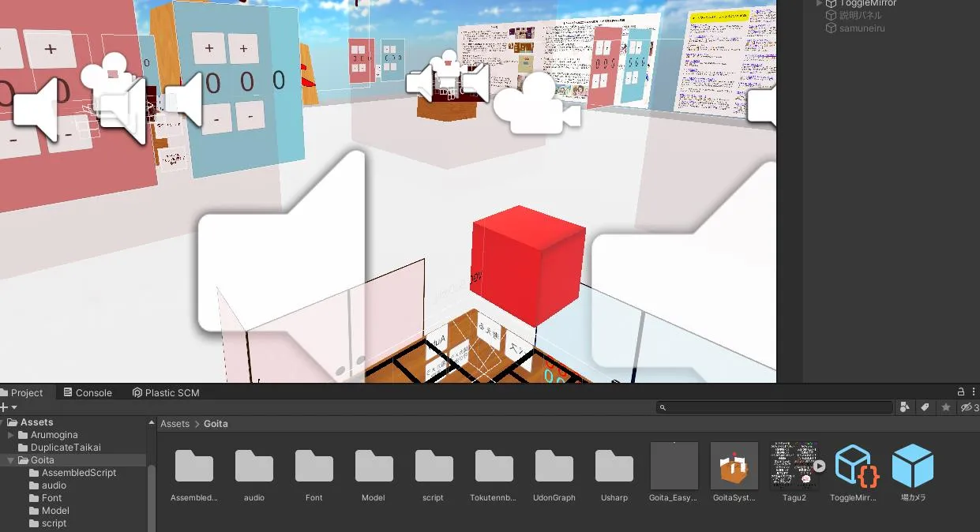The height and width of the screenshot is (532, 980).
Task: Select the 場カメラ prefab asset
Action: pyautogui.click(x=913, y=466)
